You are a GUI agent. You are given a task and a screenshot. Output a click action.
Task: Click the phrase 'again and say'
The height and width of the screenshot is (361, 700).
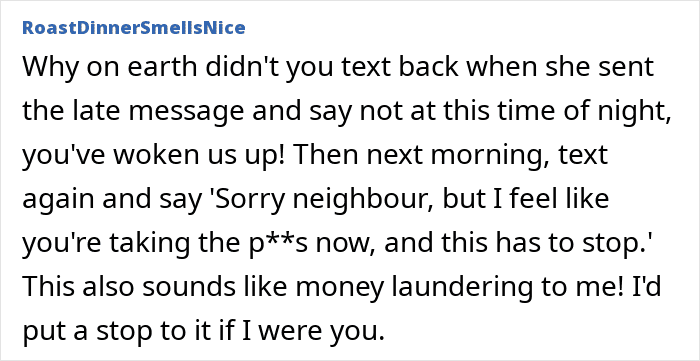point(112,199)
